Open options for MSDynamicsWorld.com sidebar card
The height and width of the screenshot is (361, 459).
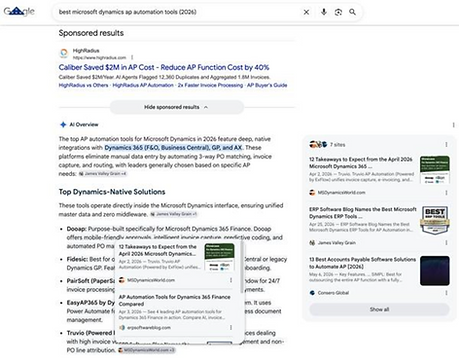446,193
